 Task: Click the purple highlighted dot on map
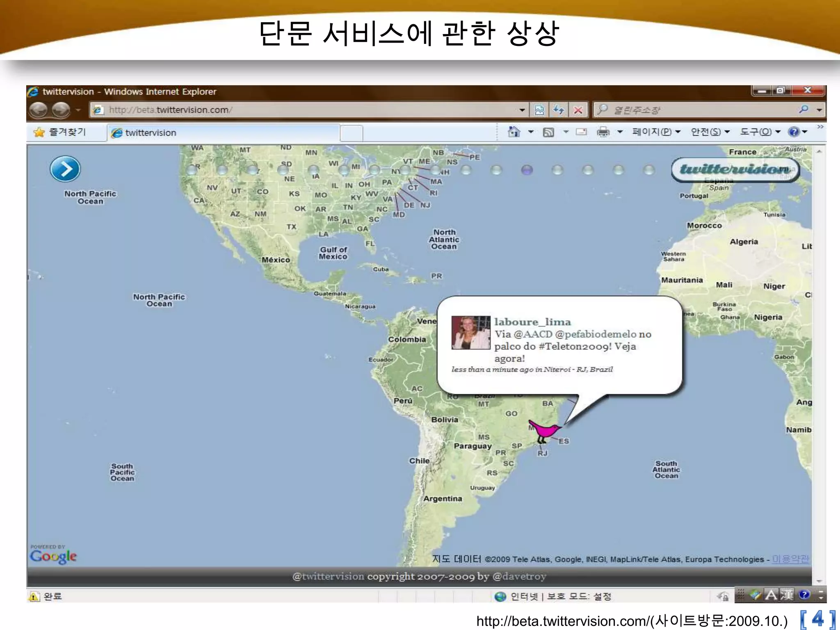527,170
